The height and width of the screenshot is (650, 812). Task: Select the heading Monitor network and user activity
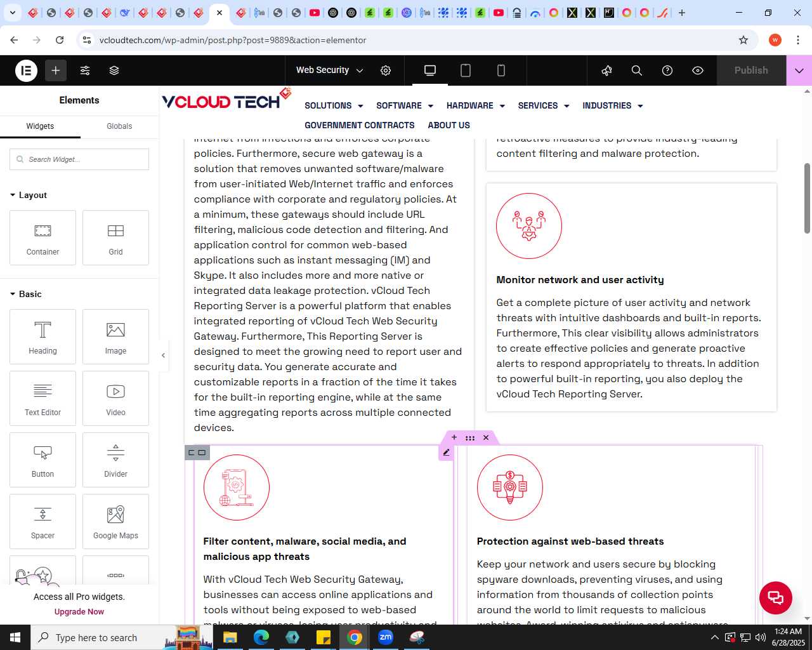tap(580, 280)
